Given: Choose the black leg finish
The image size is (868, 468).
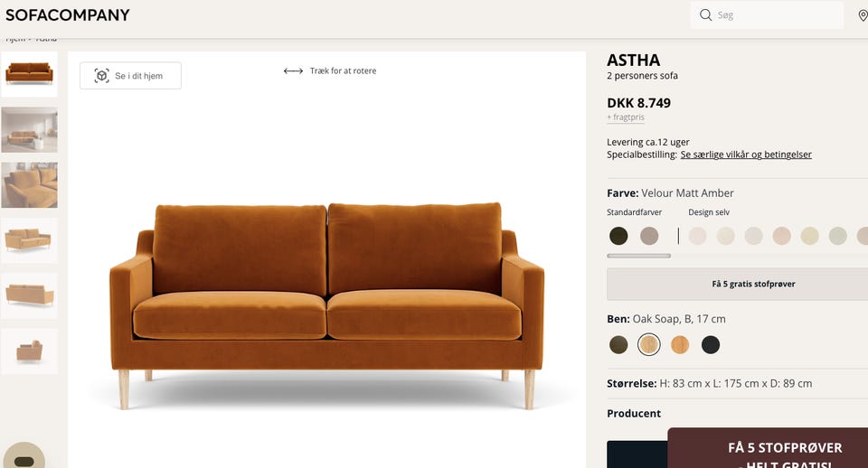Looking at the screenshot, I should (x=711, y=344).
